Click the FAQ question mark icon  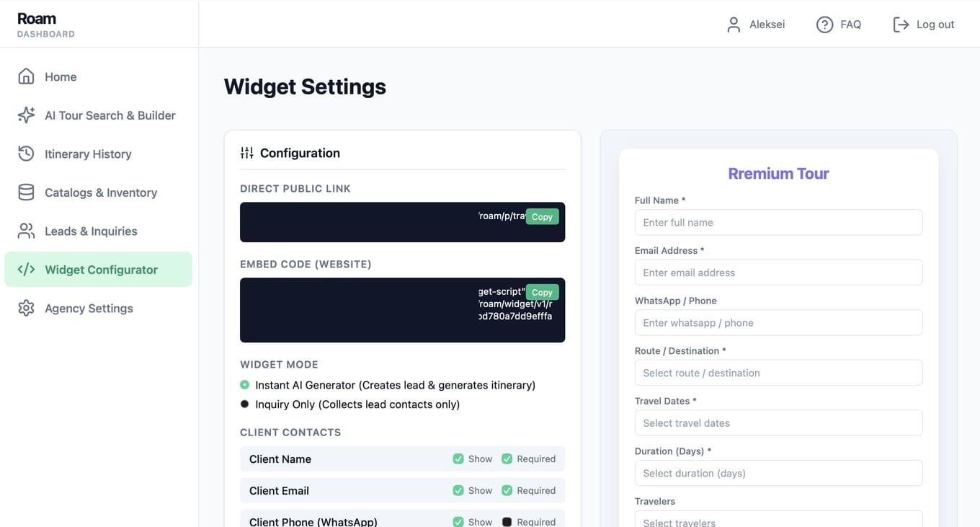pos(824,25)
